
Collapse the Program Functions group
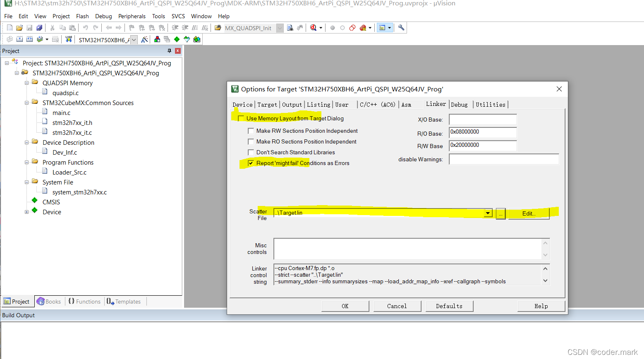point(27,162)
